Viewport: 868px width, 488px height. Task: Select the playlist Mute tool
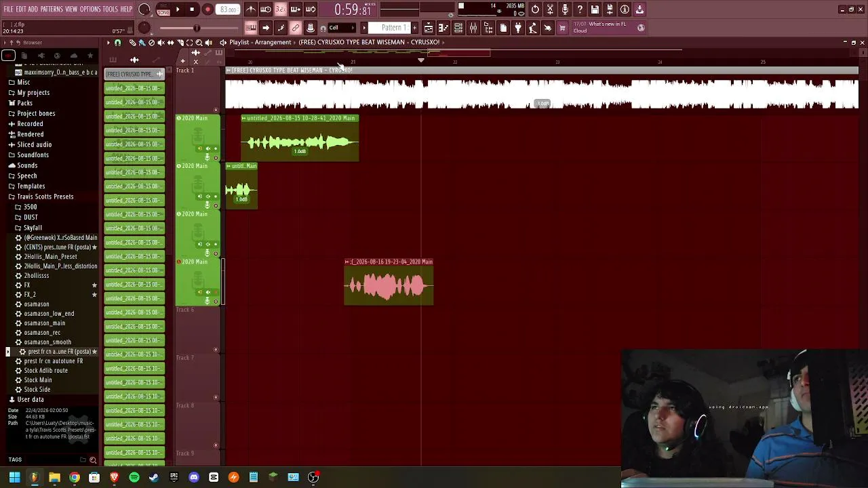161,43
